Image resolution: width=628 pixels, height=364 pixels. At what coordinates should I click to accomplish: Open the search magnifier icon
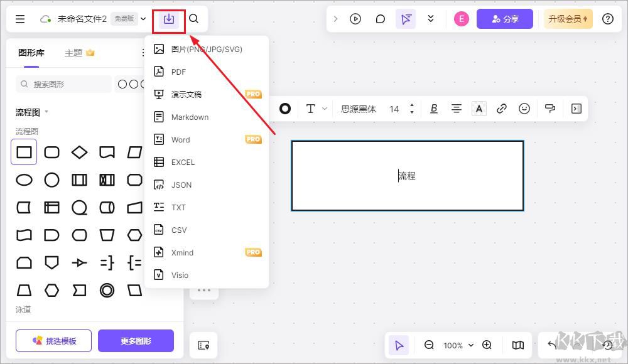pos(194,19)
